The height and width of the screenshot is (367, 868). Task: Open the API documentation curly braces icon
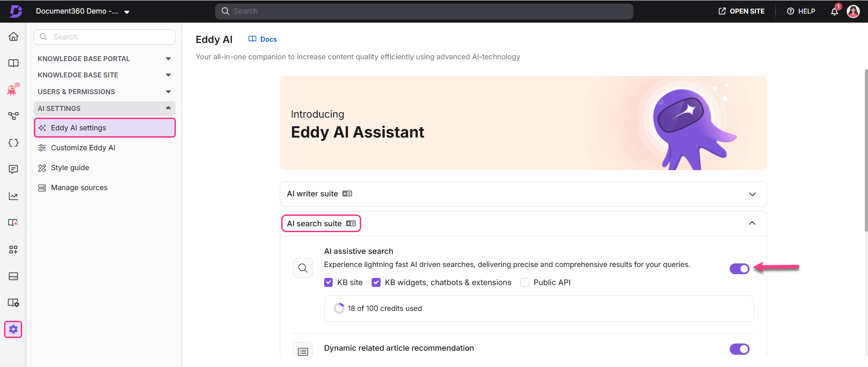pyautogui.click(x=14, y=143)
